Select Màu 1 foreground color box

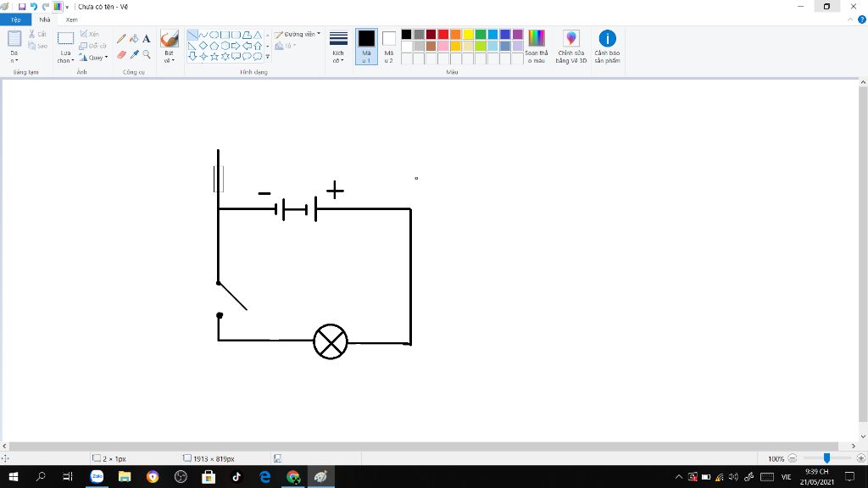[366, 47]
